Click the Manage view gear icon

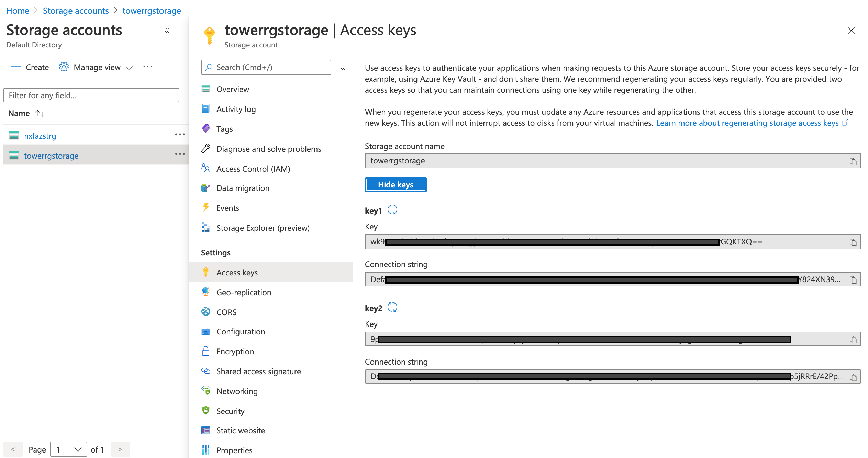pos(64,67)
